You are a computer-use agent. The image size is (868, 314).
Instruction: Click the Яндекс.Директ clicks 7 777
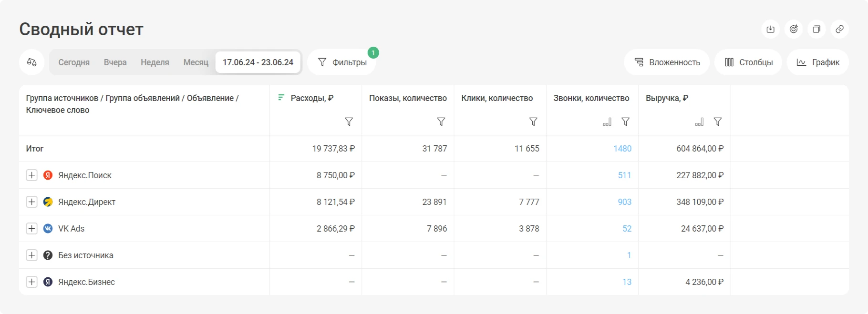pos(529,202)
